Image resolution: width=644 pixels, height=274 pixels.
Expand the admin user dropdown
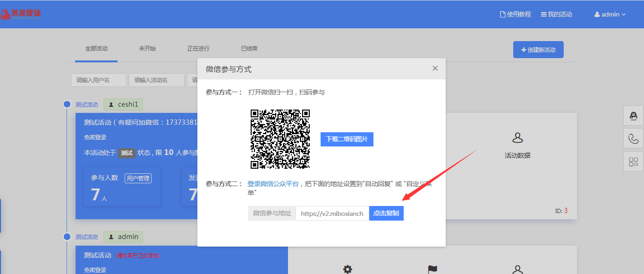[610, 15]
